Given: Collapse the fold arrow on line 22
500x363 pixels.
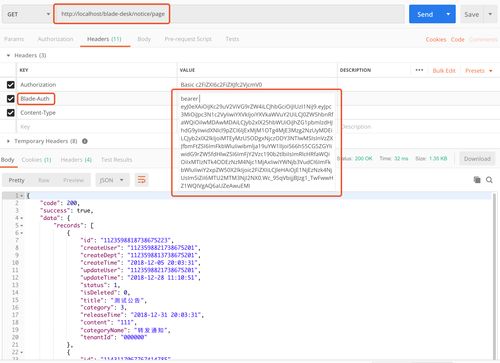Looking at the screenshot, I should pos(22,352).
